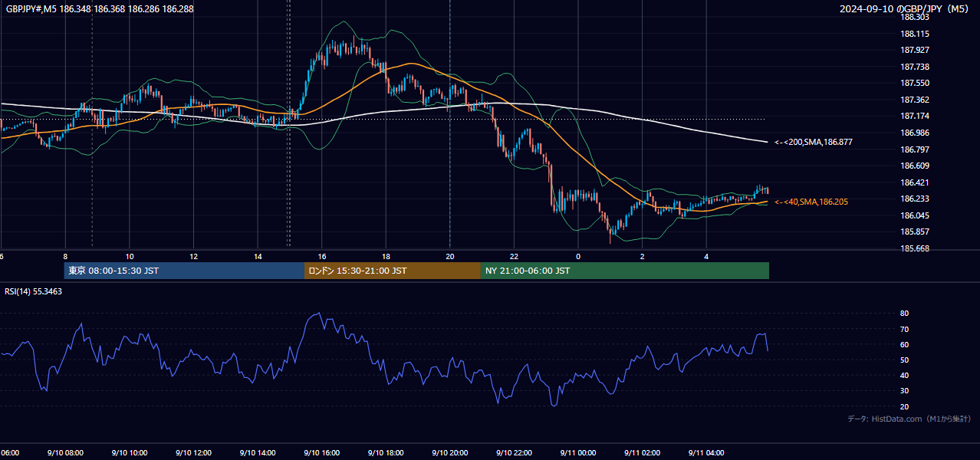Image resolution: width=980 pixels, height=460 pixels.
Task: Click hour label 22 under price chart
Action: 514,256
